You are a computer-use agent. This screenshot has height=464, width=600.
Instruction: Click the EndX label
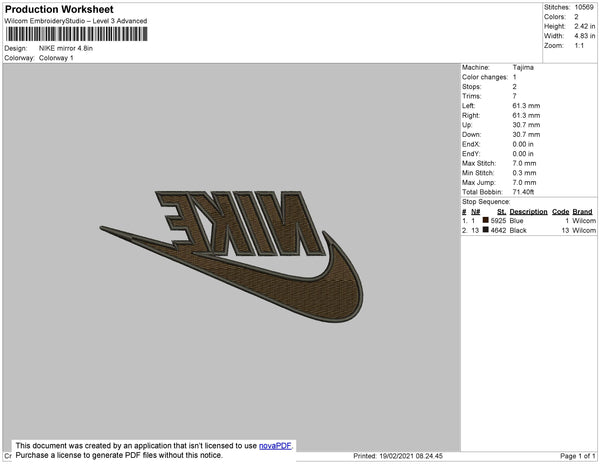tap(471, 144)
